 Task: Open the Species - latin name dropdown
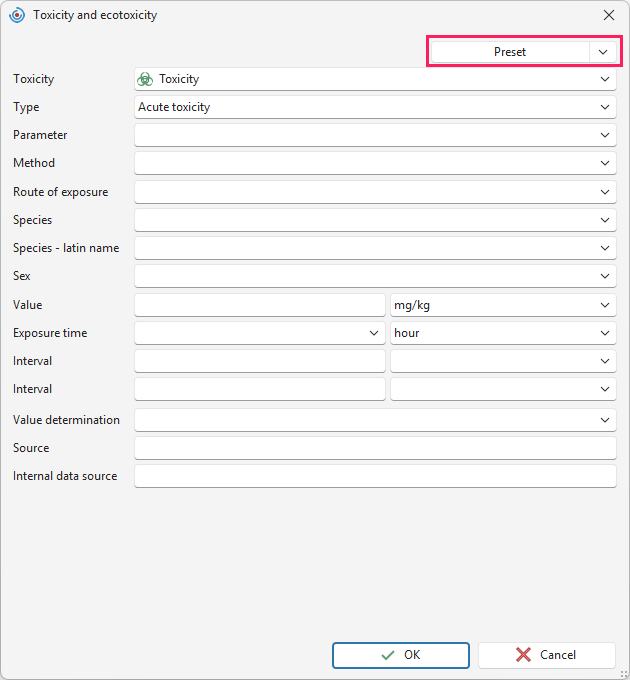(x=375, y=248)
